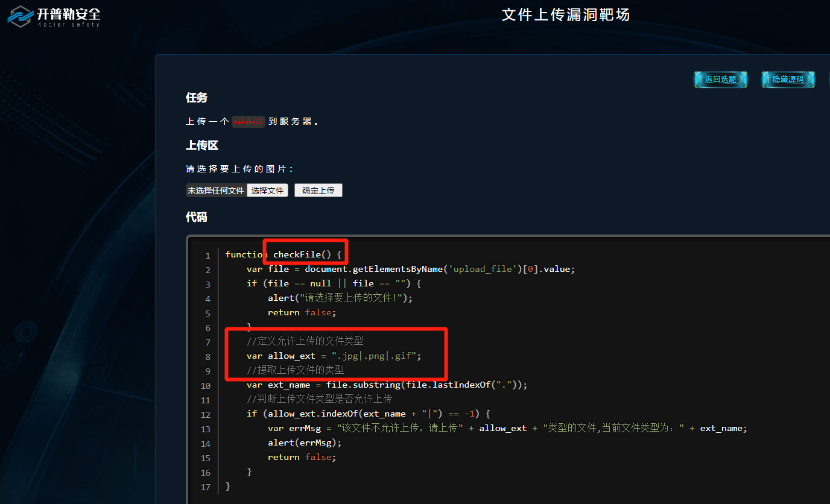830x504 pixels.
Task: Click the 代码 section heading
Action: click(196, 217)
